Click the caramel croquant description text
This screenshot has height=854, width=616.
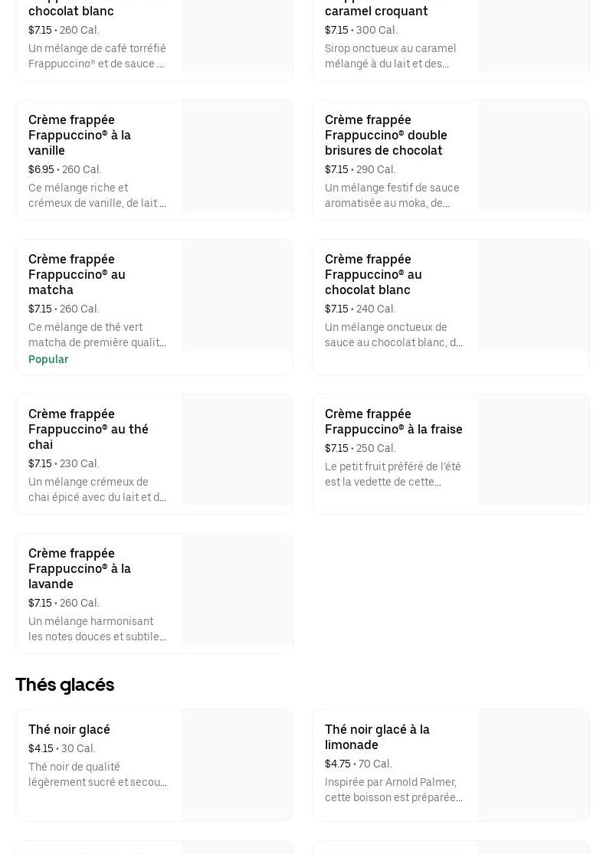[391, 56]
